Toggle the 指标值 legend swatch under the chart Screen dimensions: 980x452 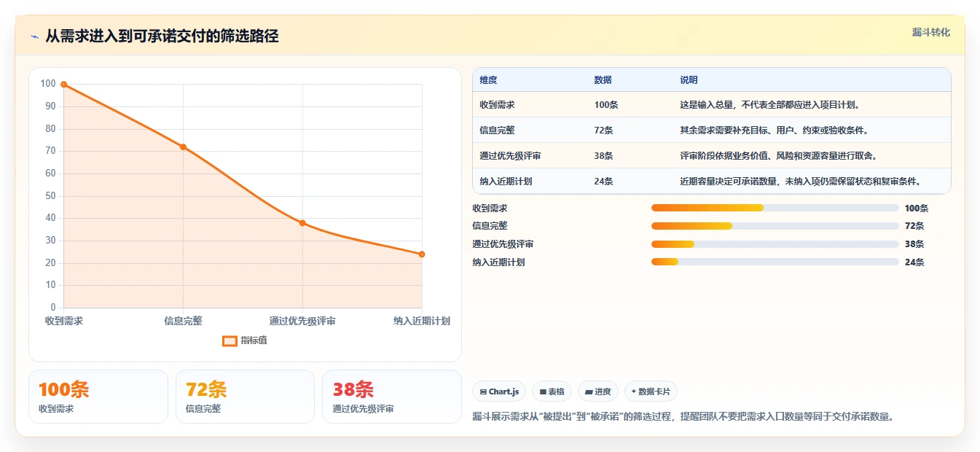click(230, 340)
